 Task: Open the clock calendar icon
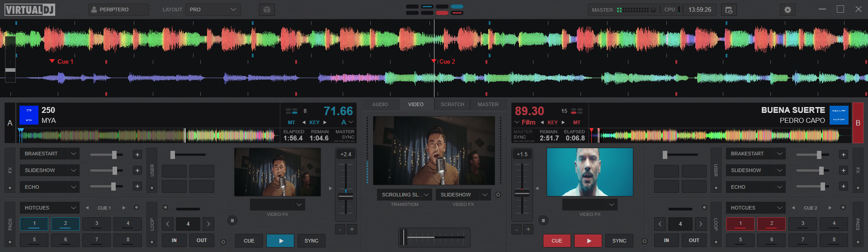729,9
